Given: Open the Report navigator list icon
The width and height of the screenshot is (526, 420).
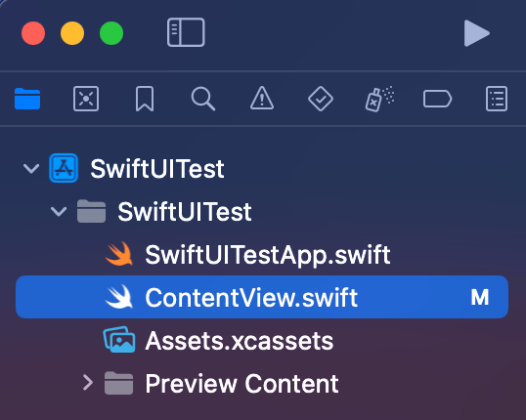Looking at the screenshot, I should point(497,99).
